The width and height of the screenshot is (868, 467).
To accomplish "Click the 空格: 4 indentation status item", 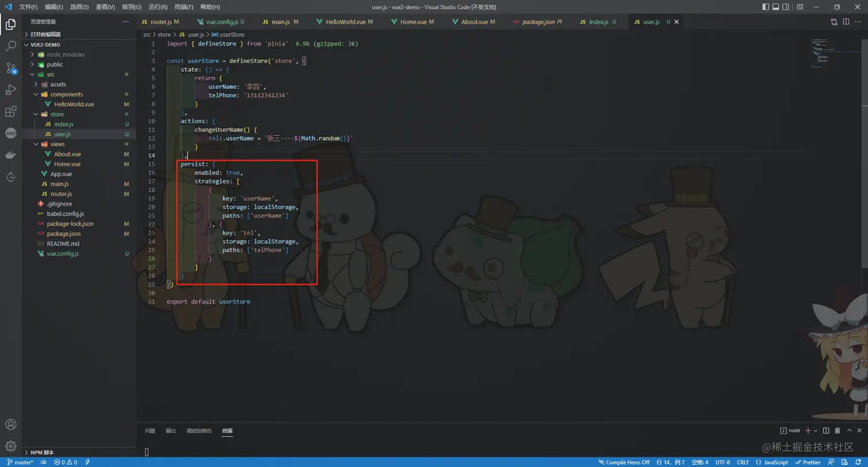I will 700,462.
